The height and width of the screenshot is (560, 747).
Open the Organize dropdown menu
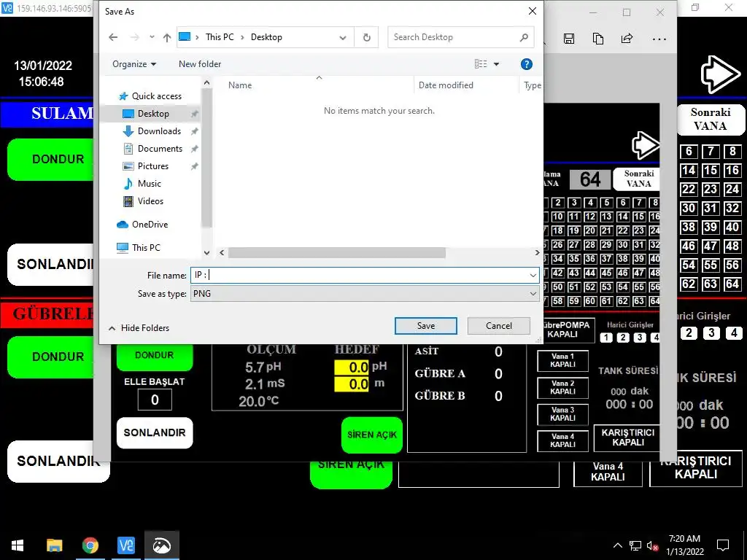click(x=134, y=64)
